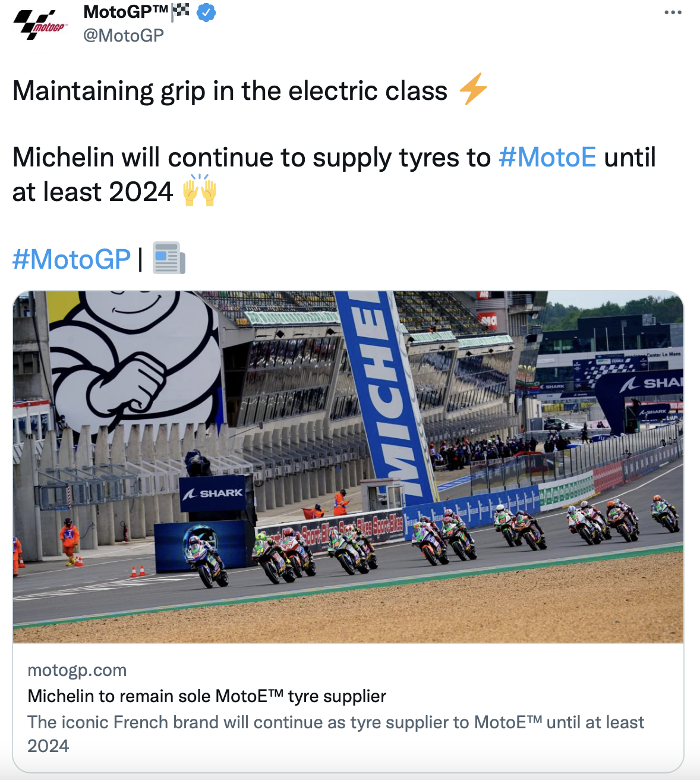Click the checkered flag emoji beside name
700x780 pixels.
coord(180,11)
